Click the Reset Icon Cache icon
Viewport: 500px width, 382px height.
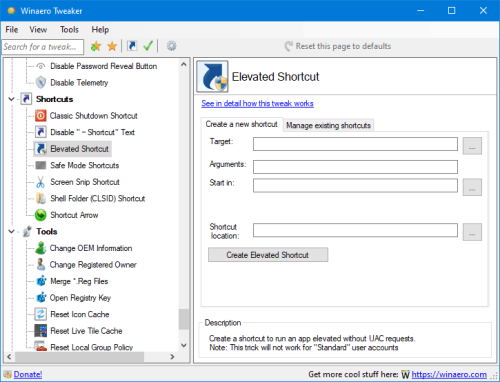tap(41, 314)
